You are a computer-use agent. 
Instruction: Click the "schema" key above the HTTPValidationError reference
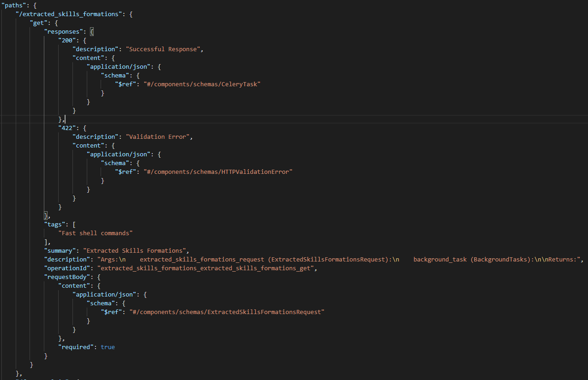pyautogui.click(x=115, y=163)
